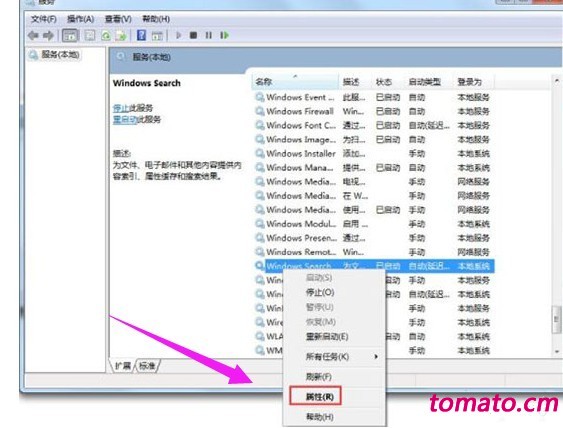Open the 文件(F) menu

43,19
